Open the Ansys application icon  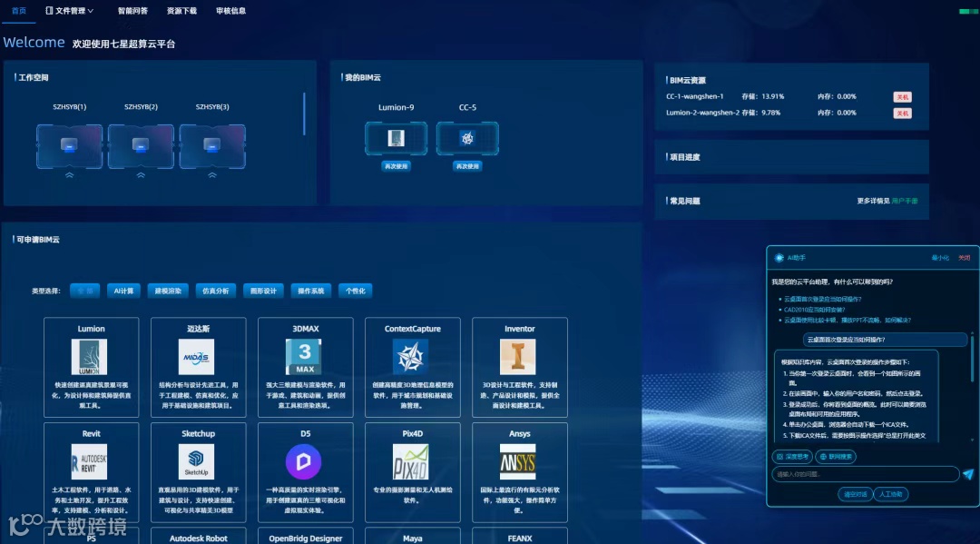click(x=517, y=461)
